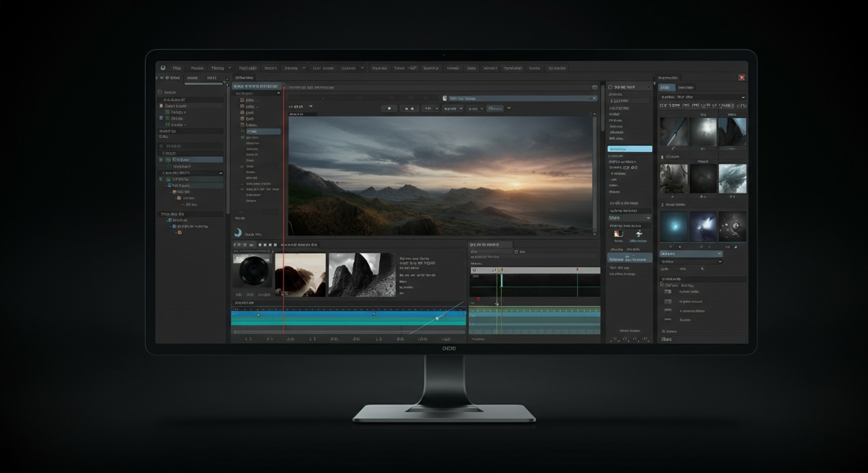Image resolution: width=868 pixels, height=473 pixels.
Task: Click the orange folder icon in project tree
Action: [x=179, y=198]
